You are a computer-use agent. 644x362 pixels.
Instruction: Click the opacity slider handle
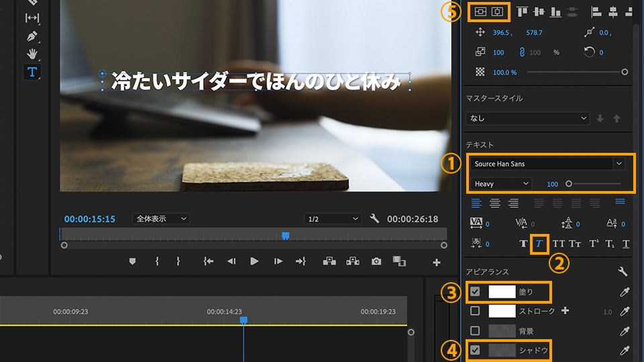pos(625,72)
